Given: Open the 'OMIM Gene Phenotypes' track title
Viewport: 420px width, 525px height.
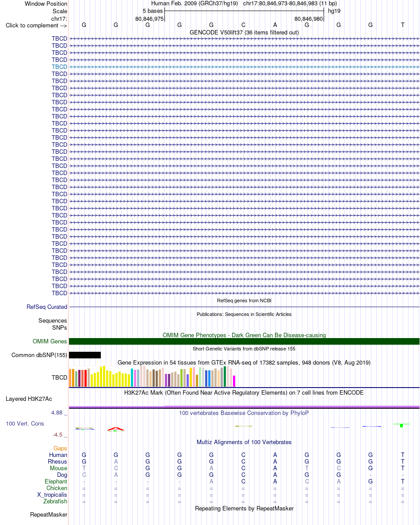Looking at the screenshot, I should click(244, 335).
